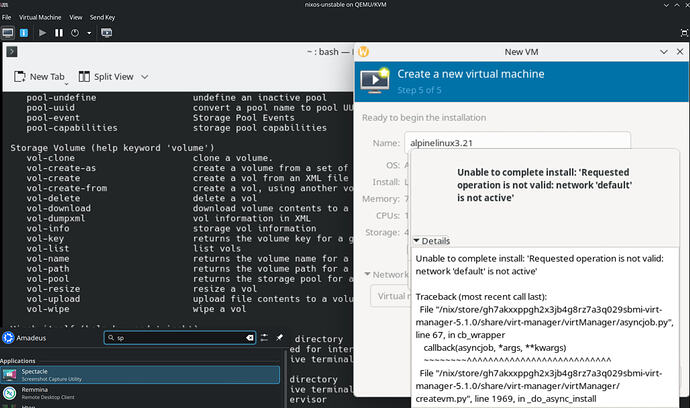Click 'callback(asyncjob, *args, **kwargs)' traceback line
This screenshot has width=690, height=408.
coord(495,348)
